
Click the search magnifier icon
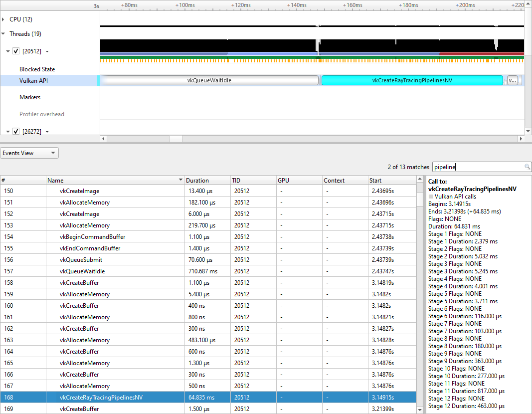click(527, 167)
